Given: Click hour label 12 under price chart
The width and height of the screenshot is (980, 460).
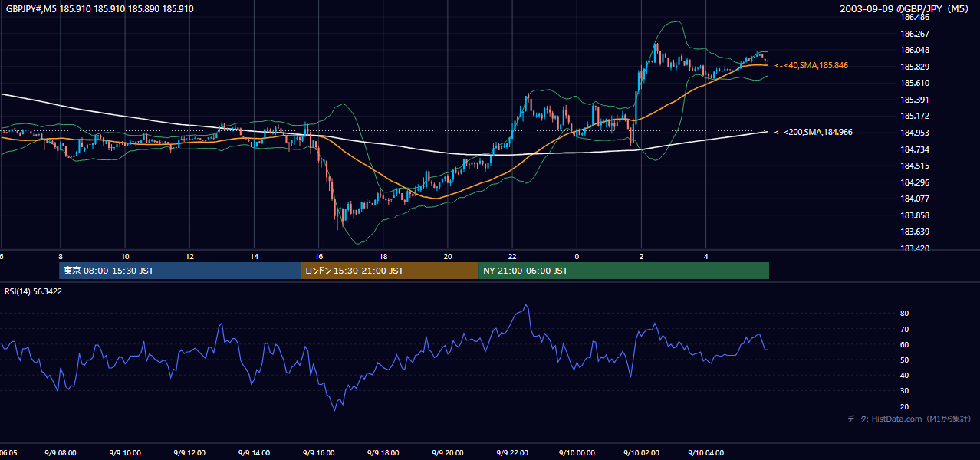Looking at the screenshot, I should (189, 256).
